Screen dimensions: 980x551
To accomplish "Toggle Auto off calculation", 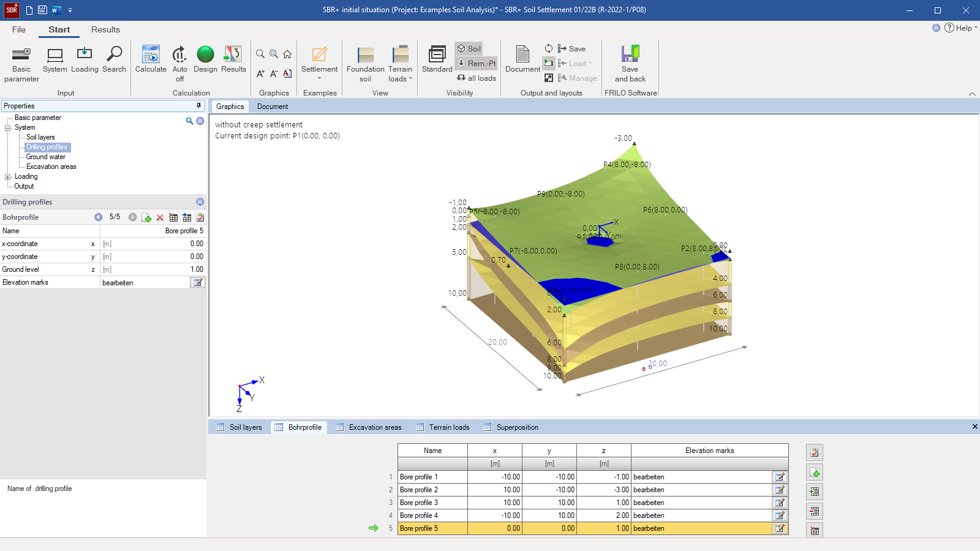I will pyautogui.click(x=179, y=64).
